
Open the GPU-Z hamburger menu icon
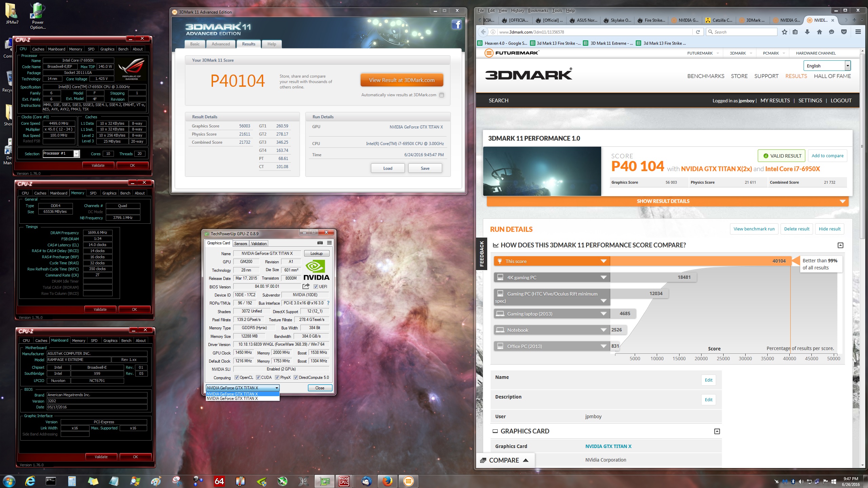(x=329, y=243)
